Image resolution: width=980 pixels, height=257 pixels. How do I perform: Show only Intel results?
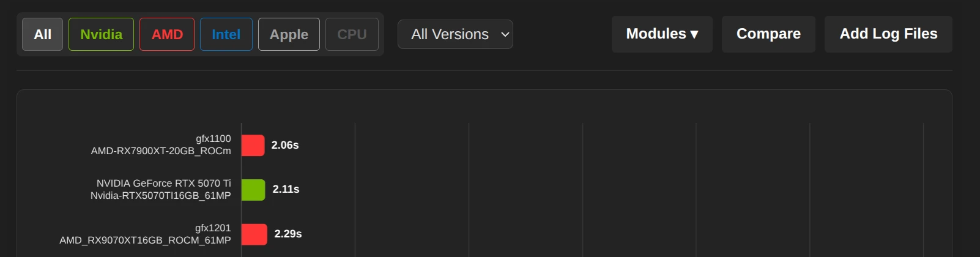click(226, 34)
